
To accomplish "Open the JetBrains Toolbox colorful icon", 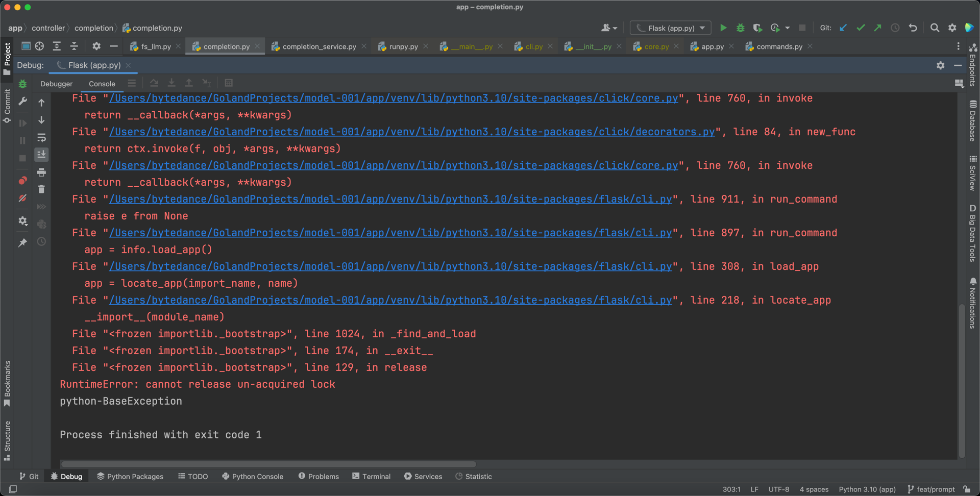I will click(x=969, y=28).
